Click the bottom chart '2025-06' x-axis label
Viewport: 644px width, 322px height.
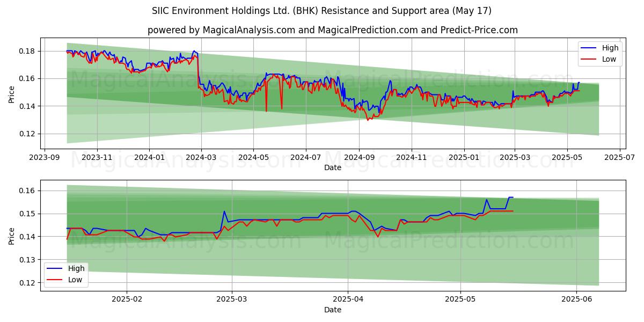(576, 300)
